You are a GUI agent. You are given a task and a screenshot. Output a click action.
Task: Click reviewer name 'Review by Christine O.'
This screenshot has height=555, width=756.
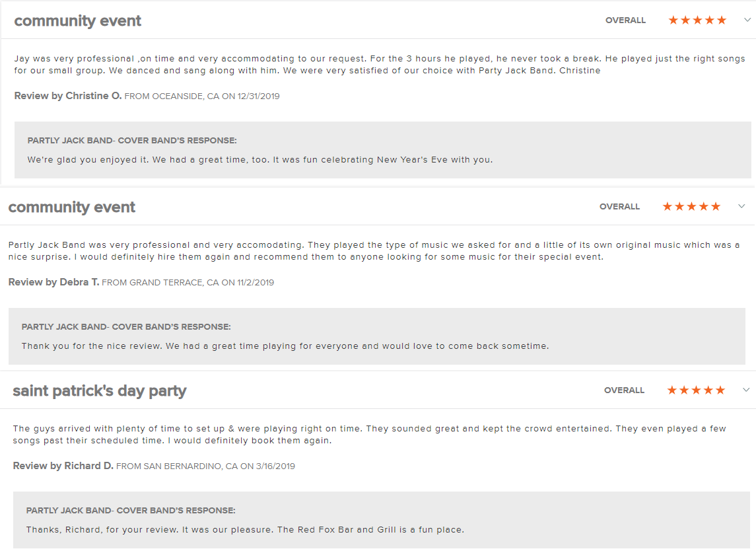[x=68, y=96]
